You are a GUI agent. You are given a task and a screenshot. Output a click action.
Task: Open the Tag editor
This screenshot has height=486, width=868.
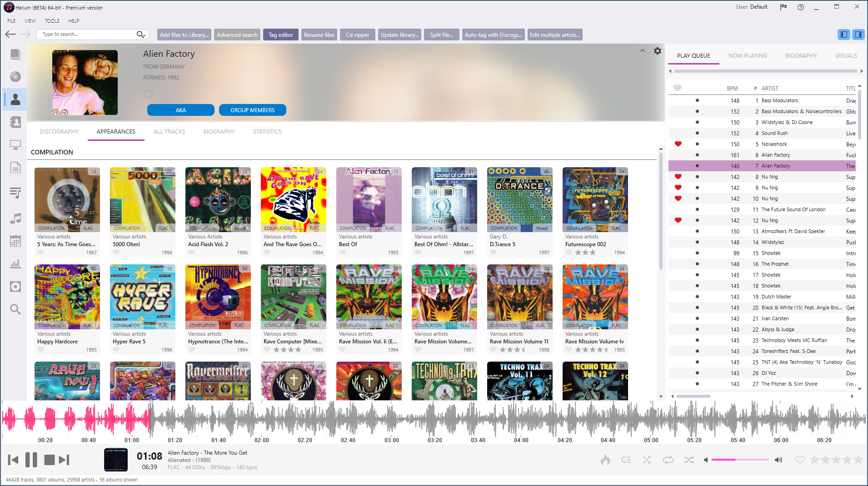point(281,35)
